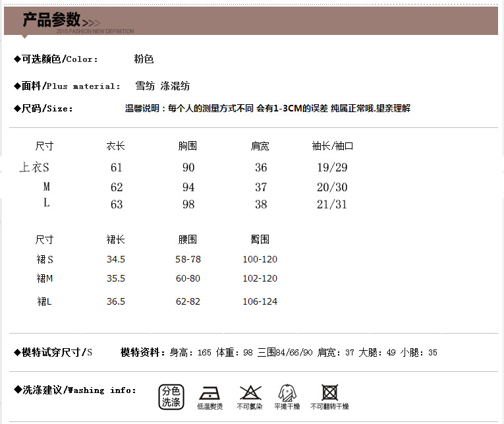504x424 pixels.
Task: Click the 裙L row label
Action: (44, 301)
